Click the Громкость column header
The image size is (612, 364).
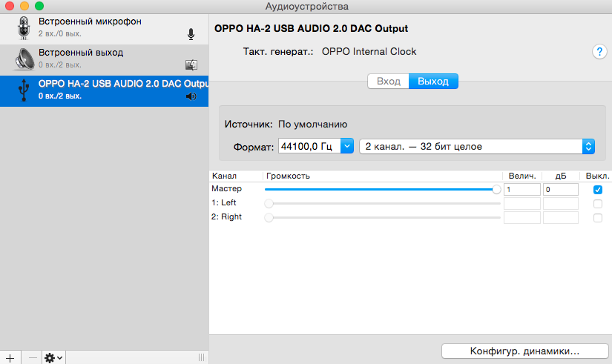tap(383, 176)
